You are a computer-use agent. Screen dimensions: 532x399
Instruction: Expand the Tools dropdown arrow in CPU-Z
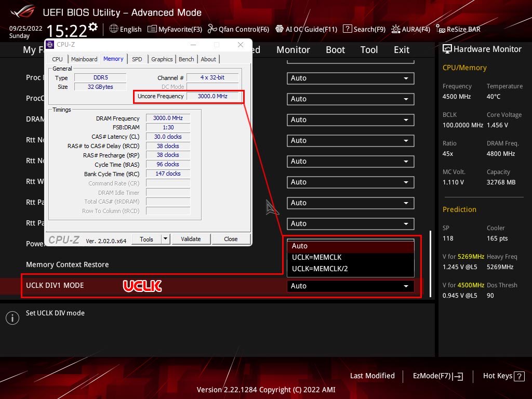[165, 239]
